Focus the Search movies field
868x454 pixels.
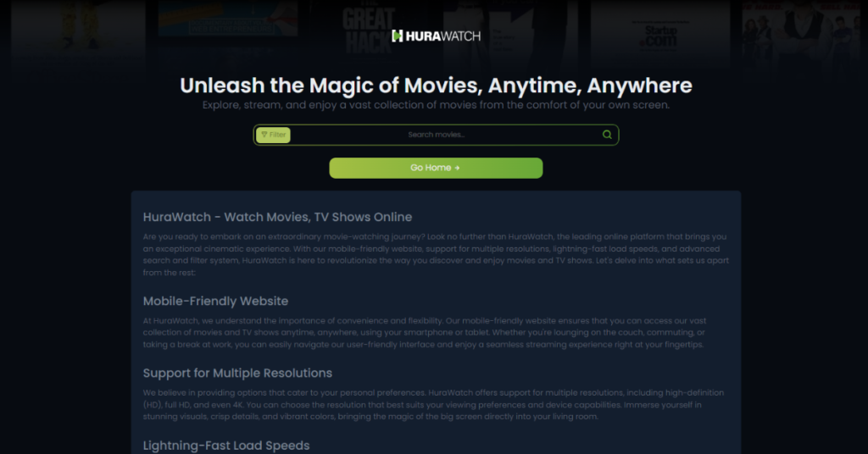pyautogui.click(x=437, y=135)
